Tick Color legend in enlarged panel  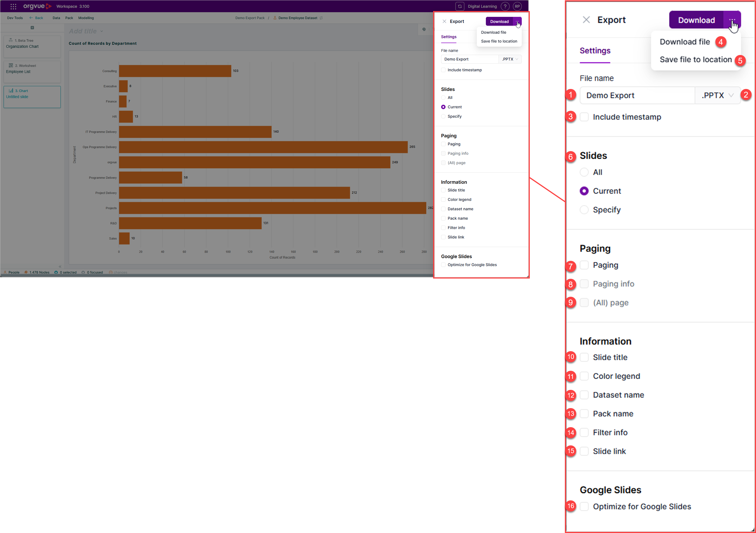(584, 376)
